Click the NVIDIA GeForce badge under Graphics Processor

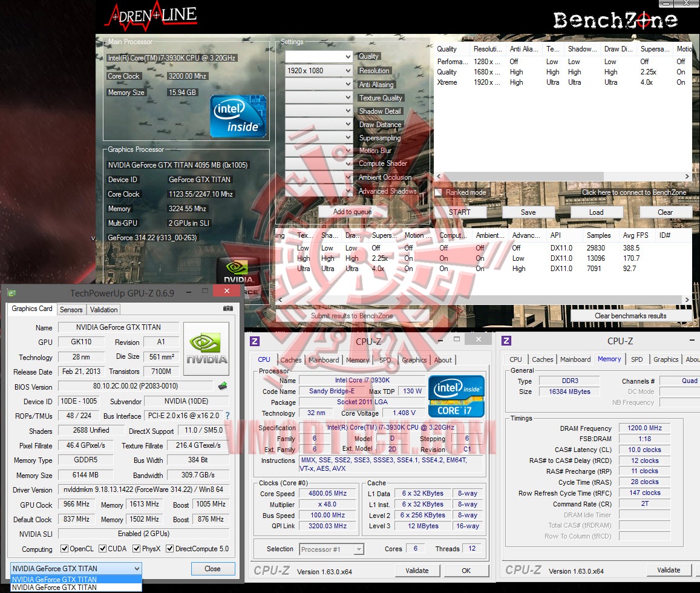[237, 277]
